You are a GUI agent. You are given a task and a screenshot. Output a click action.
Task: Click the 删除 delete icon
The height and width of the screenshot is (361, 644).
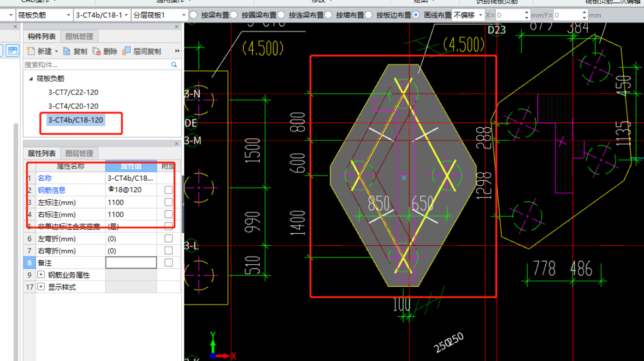click(x=96, y=51)
